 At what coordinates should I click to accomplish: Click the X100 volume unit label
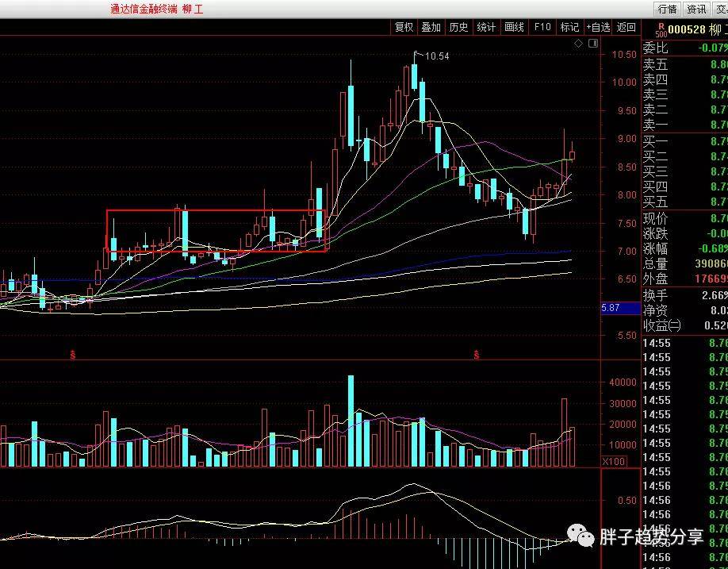click(615, 462)
